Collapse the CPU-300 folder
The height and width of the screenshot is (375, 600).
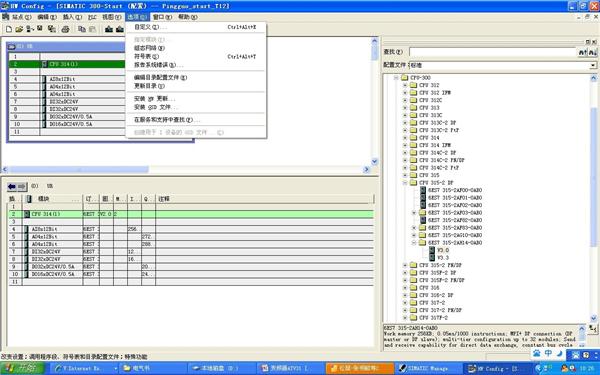coord(396,78)
